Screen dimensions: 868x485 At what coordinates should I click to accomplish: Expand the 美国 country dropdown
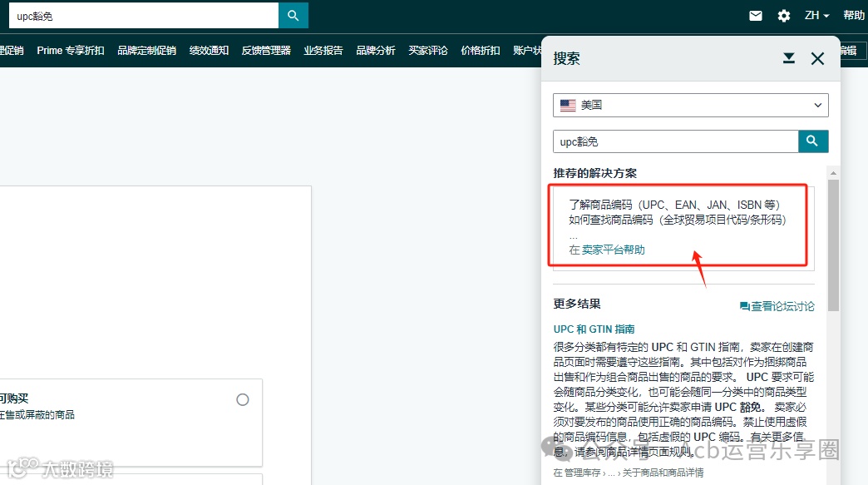(x=690, y=105)
